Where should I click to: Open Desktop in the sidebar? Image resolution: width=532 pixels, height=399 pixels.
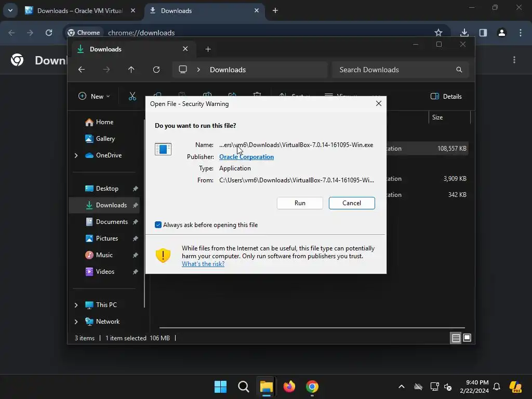click(x=107, y=188)
